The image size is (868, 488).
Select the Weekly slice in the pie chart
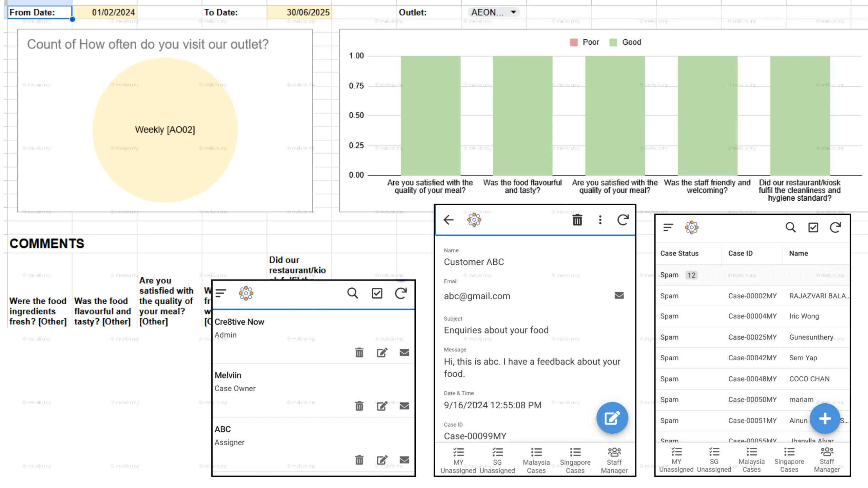pos(165,130)
